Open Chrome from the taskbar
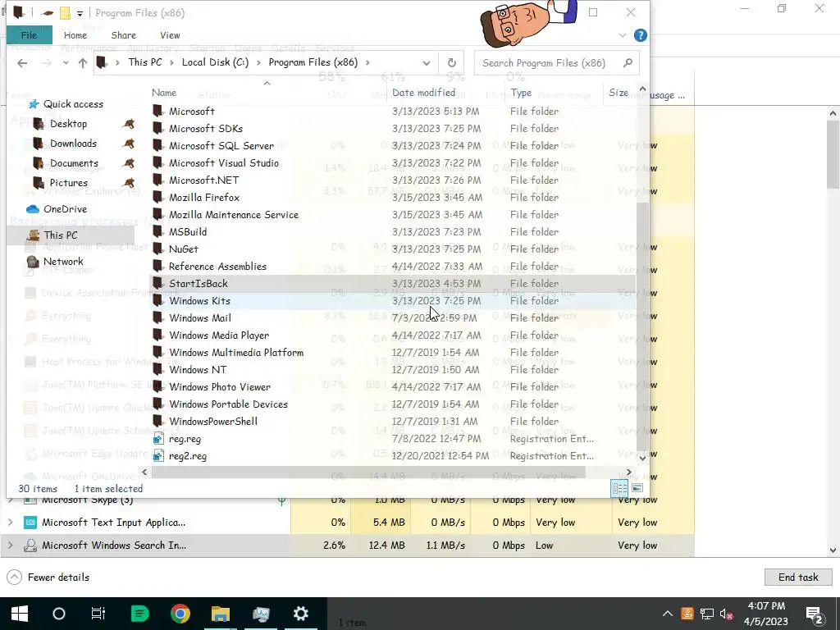Viewport: 840px width, 630px height. click(180, 614)
